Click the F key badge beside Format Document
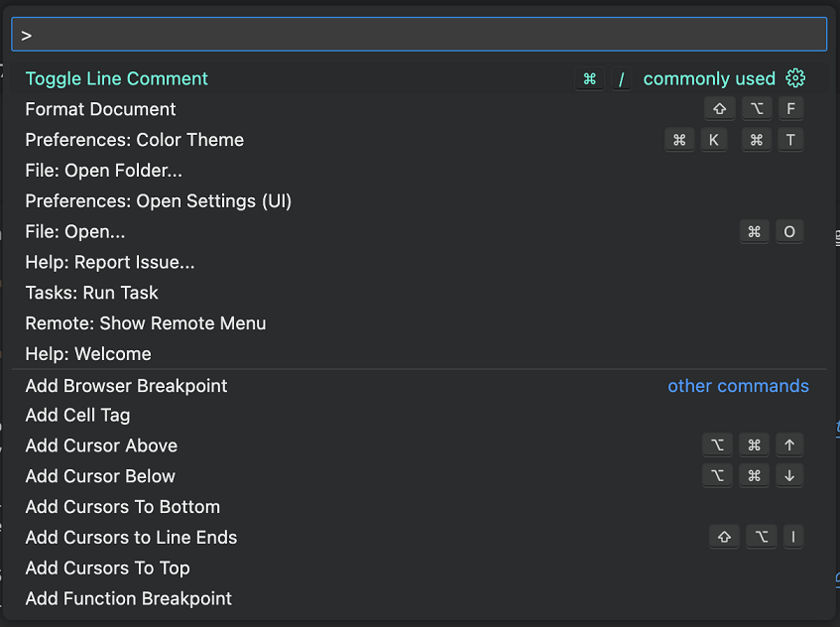The image size is (840, 627). point(791,108)
